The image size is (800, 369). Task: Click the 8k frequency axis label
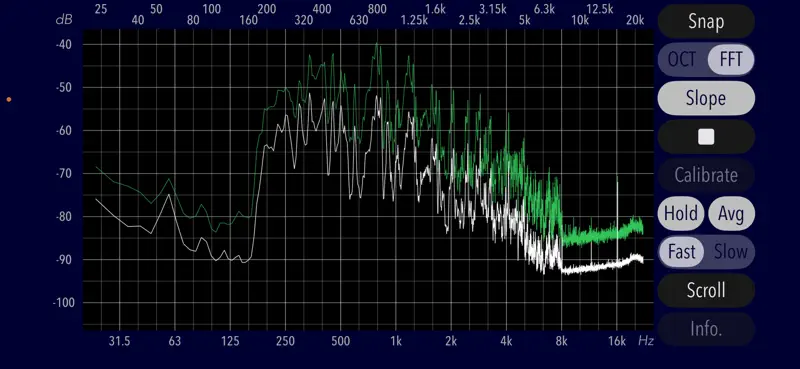pos(561,341)
